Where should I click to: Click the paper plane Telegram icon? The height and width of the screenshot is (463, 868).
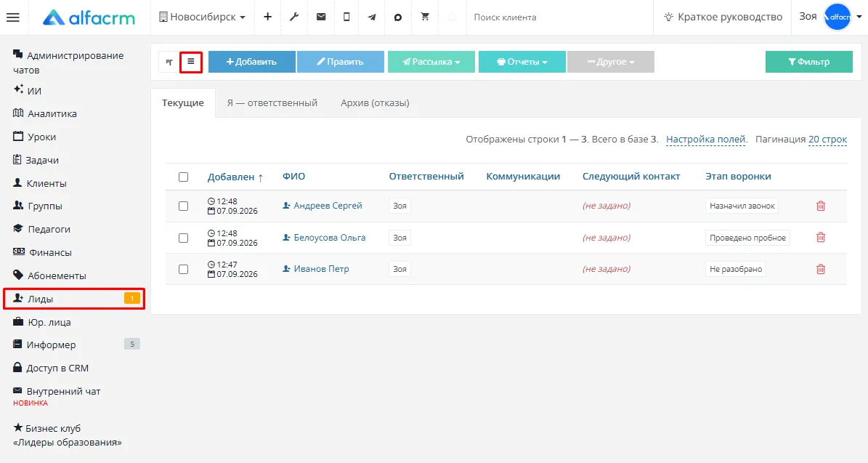click(371, 17)
